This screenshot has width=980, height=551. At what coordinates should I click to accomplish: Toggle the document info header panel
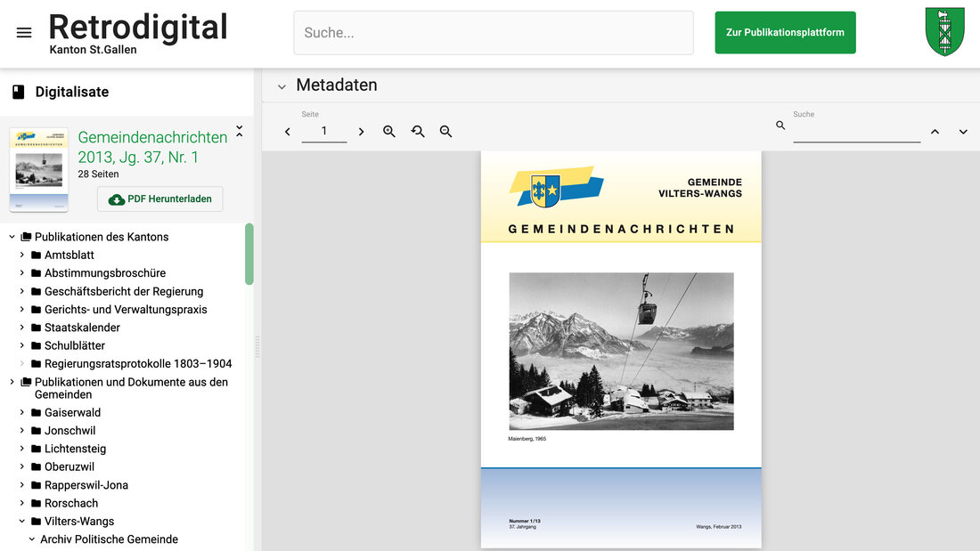coord(239,132)
